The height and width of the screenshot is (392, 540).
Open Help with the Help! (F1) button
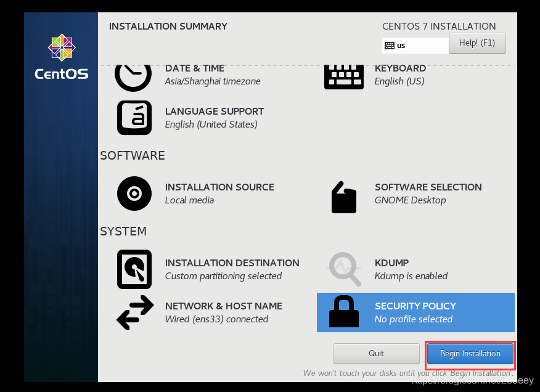point(477,43)
